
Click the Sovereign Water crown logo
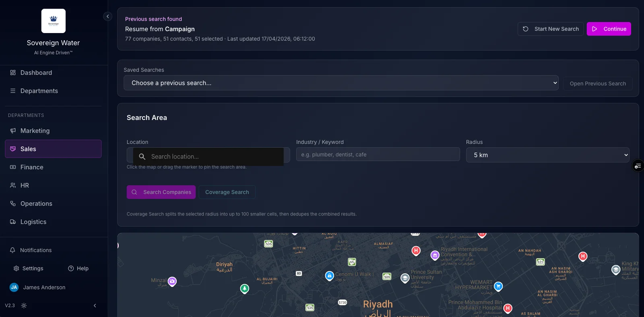(x=54, y=21)
